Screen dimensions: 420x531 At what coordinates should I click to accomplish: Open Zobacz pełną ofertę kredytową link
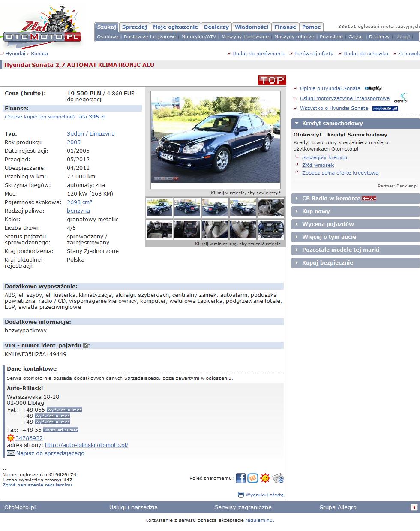(340, 173)
